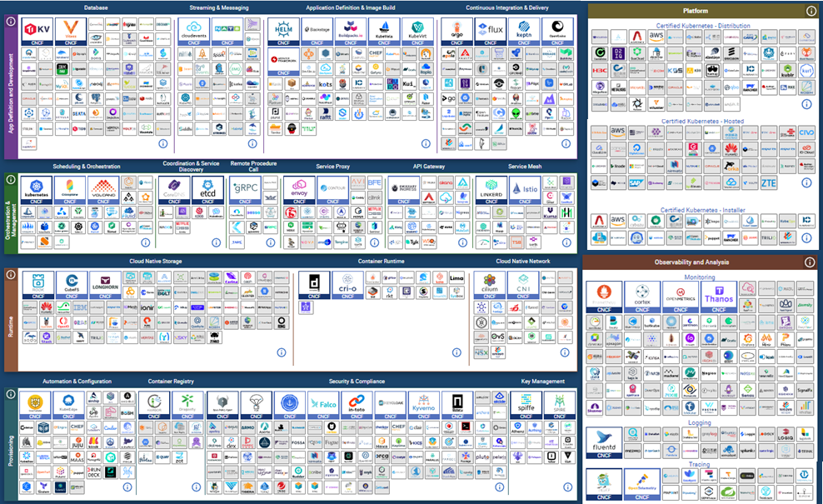
Task: Open the keptn project card
Action: pos(524,32)
